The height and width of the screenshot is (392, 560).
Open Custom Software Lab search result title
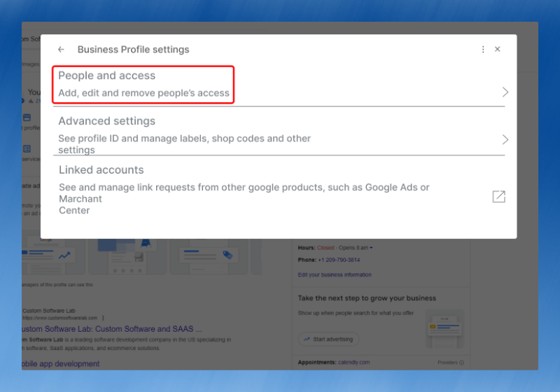point(112,329)
